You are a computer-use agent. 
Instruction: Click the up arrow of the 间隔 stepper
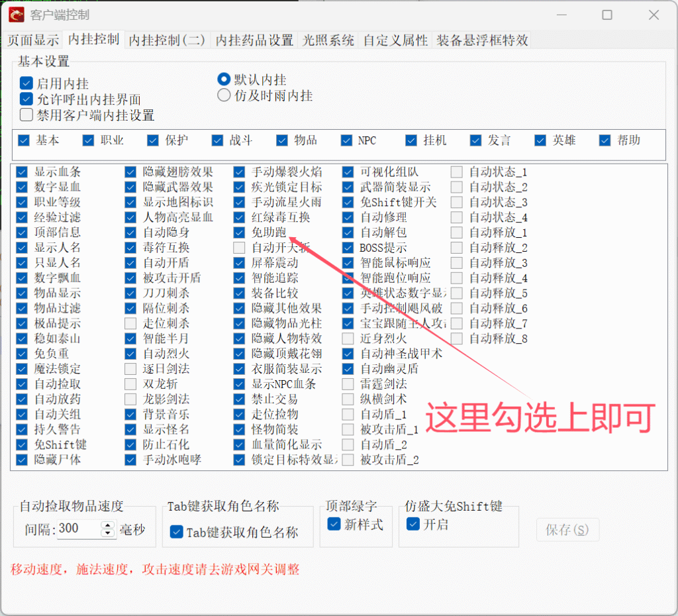(x=107, y=527)
